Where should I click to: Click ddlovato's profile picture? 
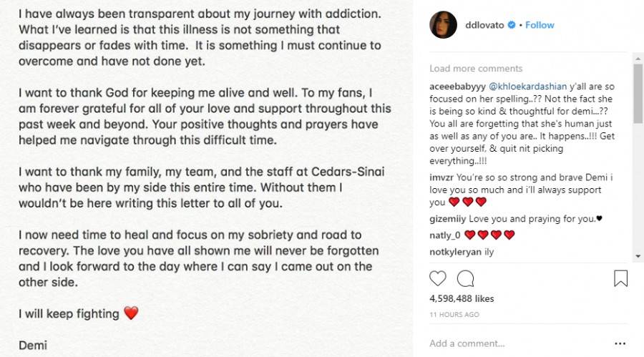pyautogui.click(x=443, y=25)
